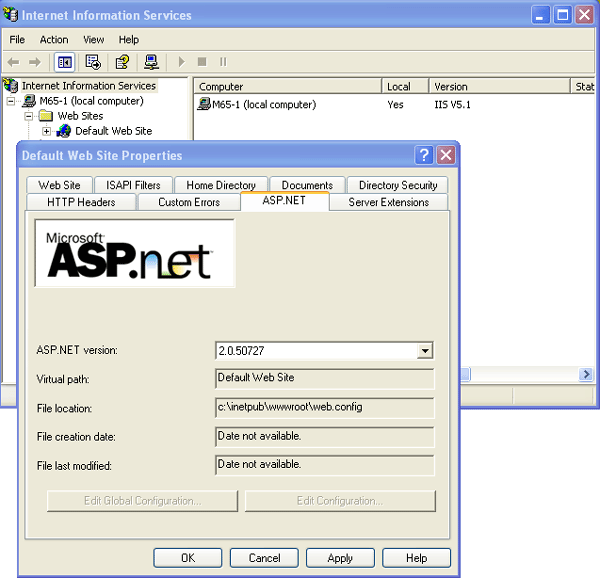Close the Default Web Site Properties dialog
Image resolution: width=600 pixels, height=578 pixels.
[446, 155]
